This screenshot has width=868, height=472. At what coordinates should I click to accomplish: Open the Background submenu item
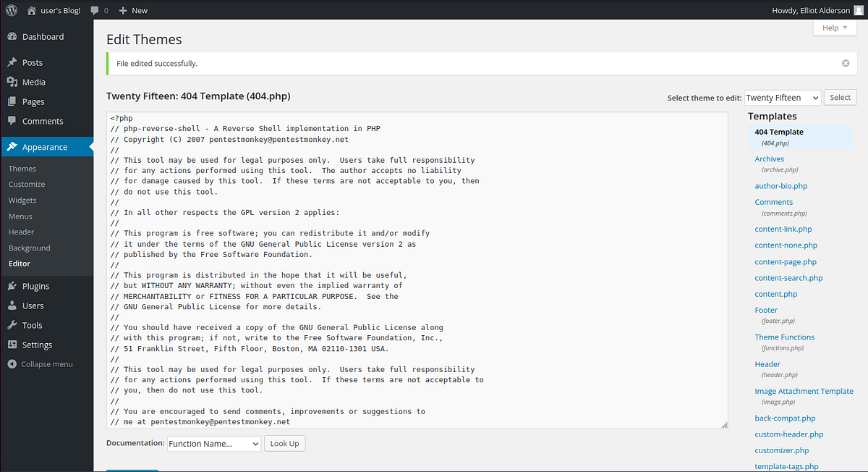coord(30,248)
